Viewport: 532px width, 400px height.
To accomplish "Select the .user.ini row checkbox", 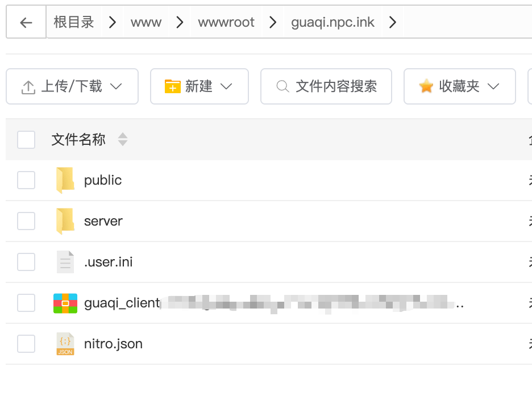I will tap(26, 262).
